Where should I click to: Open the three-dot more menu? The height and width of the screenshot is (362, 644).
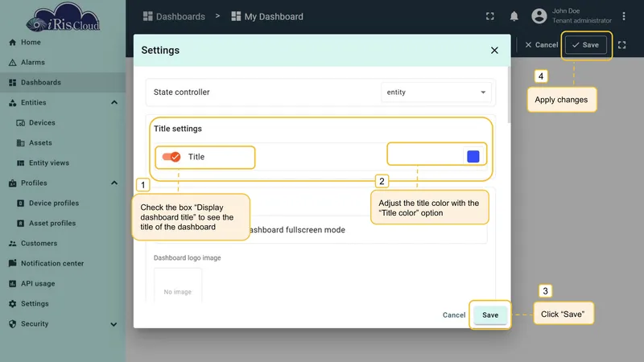(623, 16)
